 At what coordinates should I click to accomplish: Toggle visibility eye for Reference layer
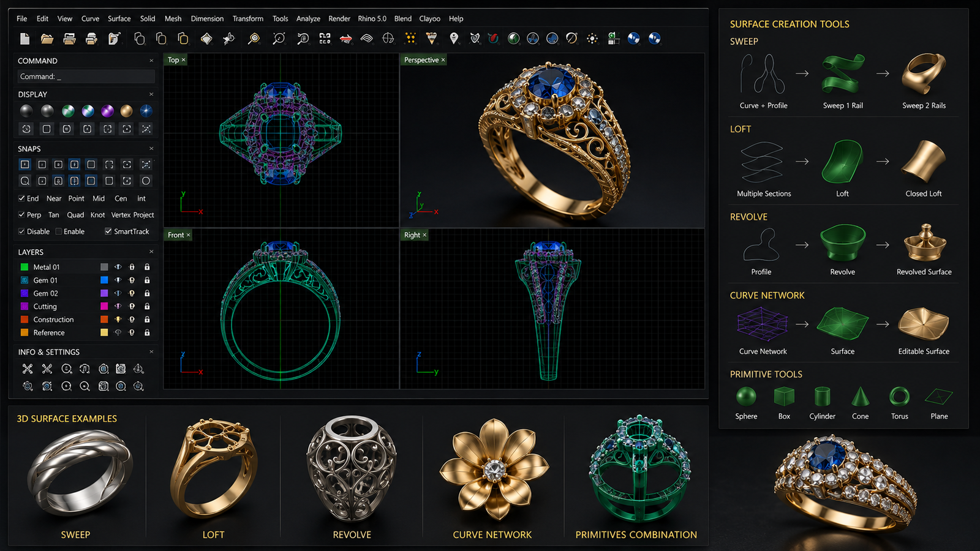[118, 332]
